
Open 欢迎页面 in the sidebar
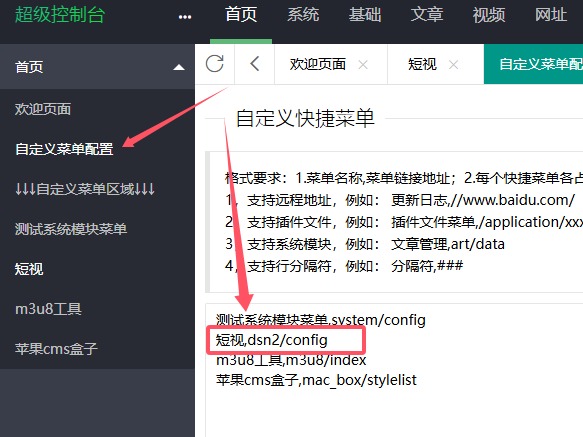[43, 109]
